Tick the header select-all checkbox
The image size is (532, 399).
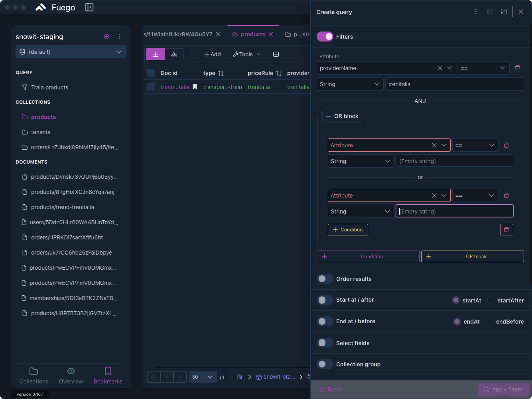(x=151, y=73)
